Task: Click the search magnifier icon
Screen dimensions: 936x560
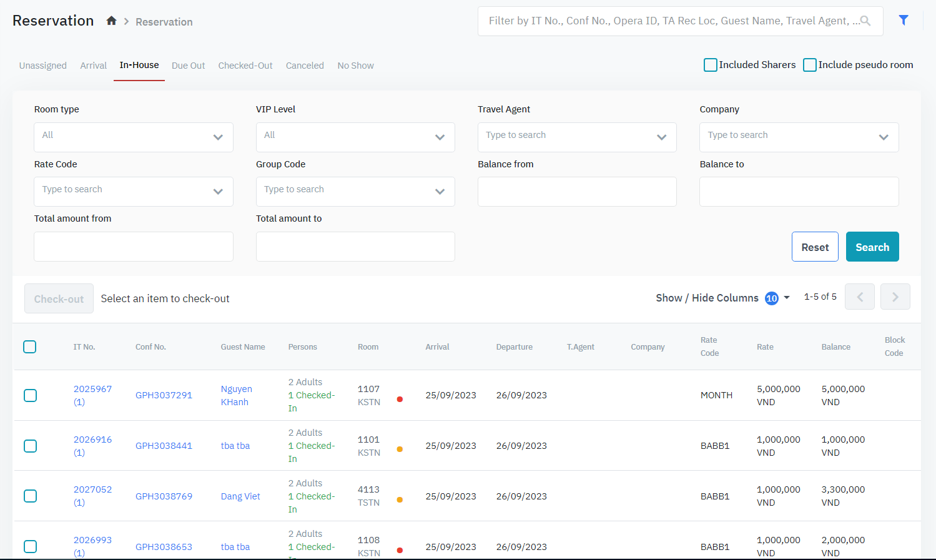Action: pos(865,21)
